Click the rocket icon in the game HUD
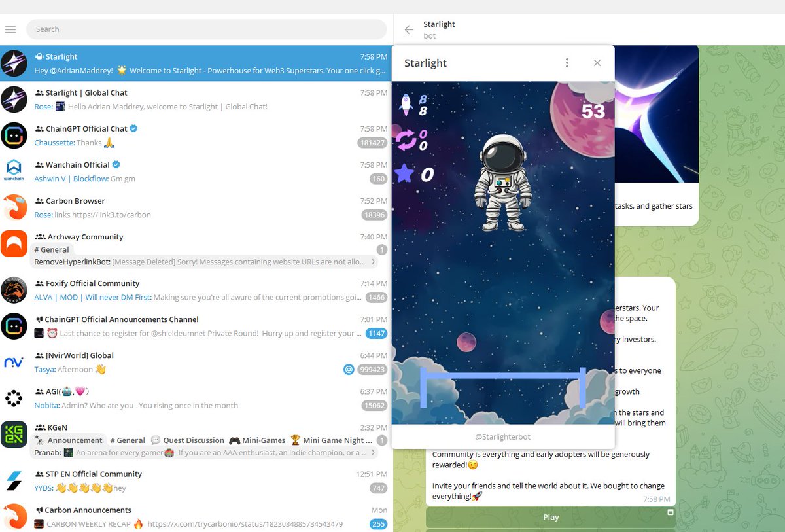Screen dimensions: 785x532 pos(406,105)
